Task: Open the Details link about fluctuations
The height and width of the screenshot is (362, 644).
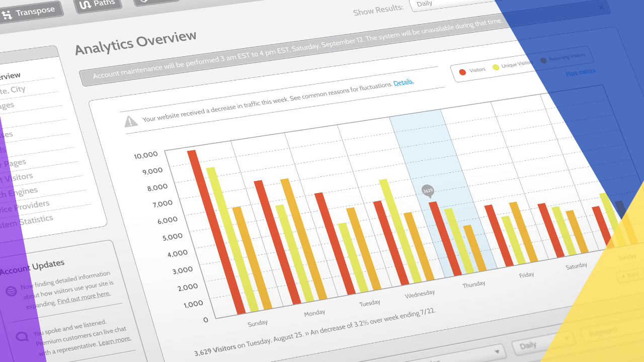Action: [x=404, y=82]
